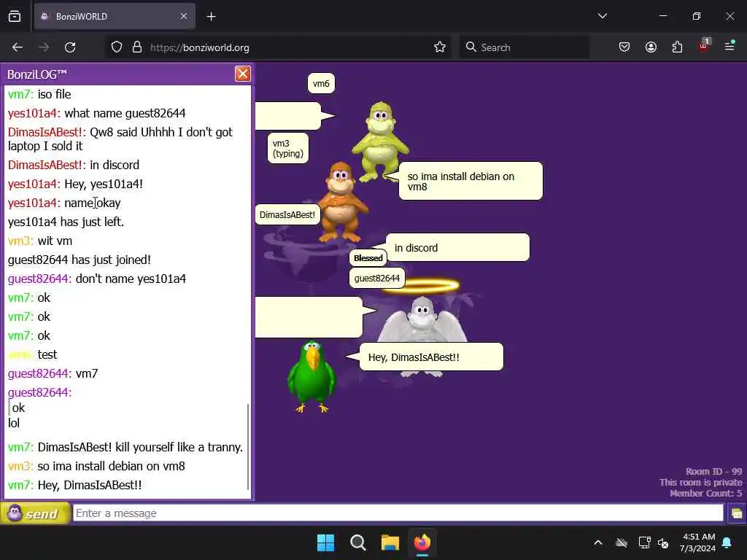The height and width of the screenshot is (560, 747).
Task: Open the chat log icon beside message box
Action: tap(737, 513)
